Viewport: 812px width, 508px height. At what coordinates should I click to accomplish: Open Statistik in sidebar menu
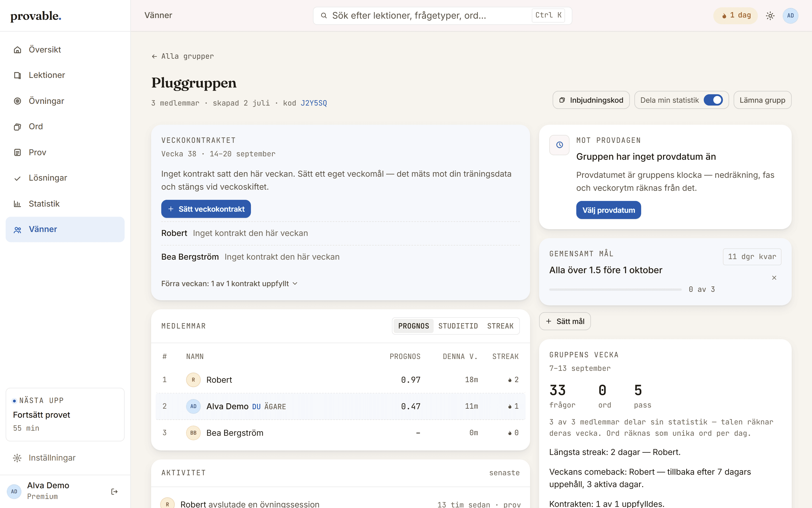pos(65,203)
